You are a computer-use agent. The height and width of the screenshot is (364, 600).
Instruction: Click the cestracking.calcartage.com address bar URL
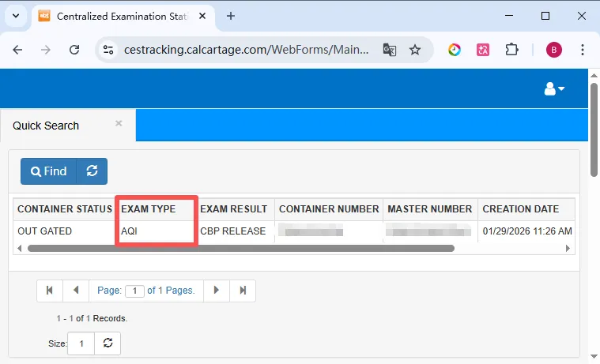pyautogui.click(x=246, y=50)
